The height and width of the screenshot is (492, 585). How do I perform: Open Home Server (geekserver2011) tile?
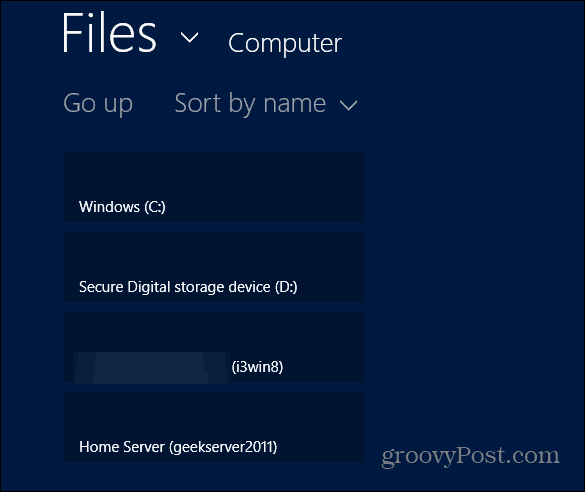click(214, 427)
